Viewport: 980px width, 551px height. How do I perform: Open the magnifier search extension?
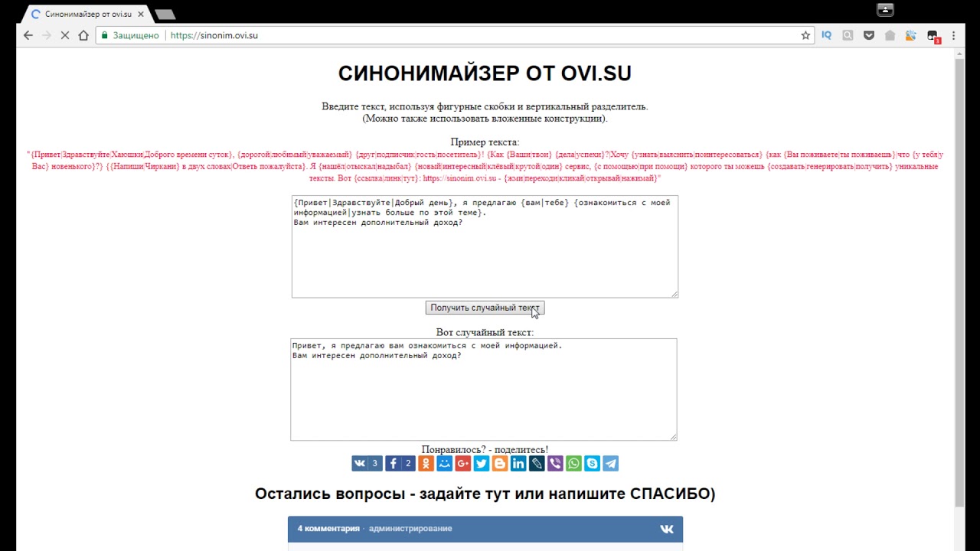(x=848, y=35)
